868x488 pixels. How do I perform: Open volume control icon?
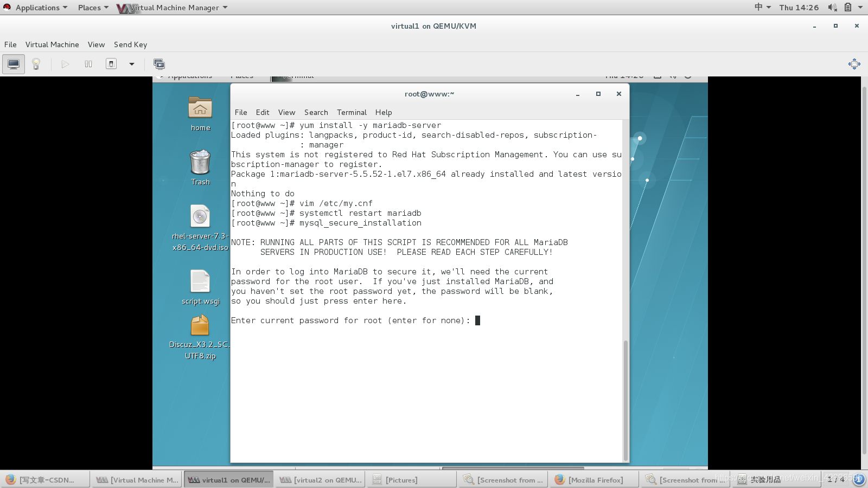pyautogui.click(x=832, y=8)
